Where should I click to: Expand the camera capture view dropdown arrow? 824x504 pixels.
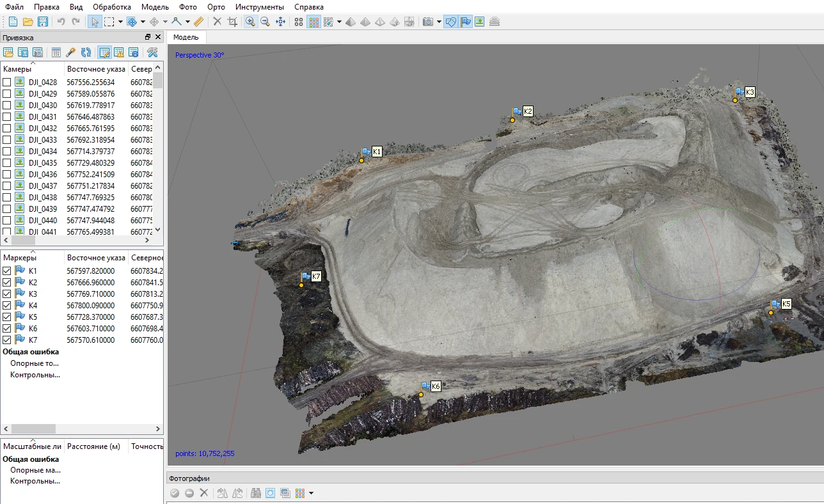pyautogui.click(x=439, y=22)
